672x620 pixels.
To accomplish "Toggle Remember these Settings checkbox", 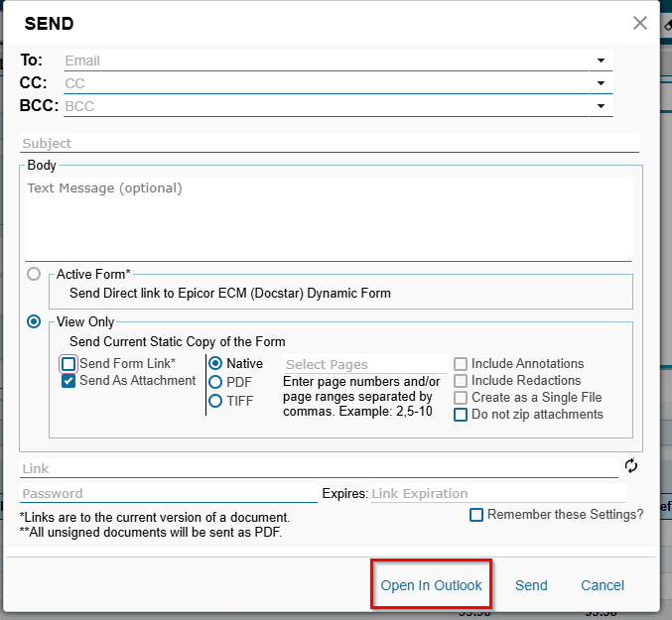I will (x=476, y=514).
